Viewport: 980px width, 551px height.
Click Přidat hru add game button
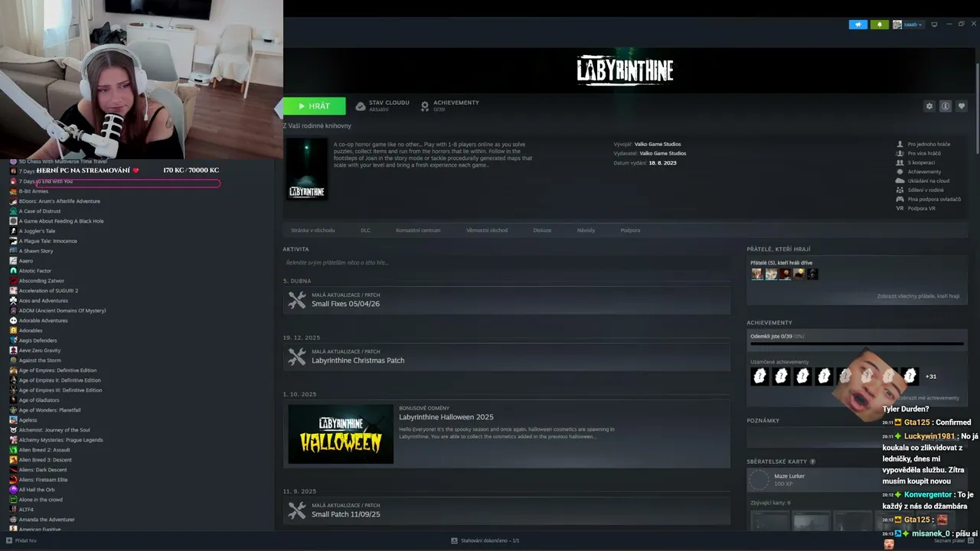coord(21,540)
